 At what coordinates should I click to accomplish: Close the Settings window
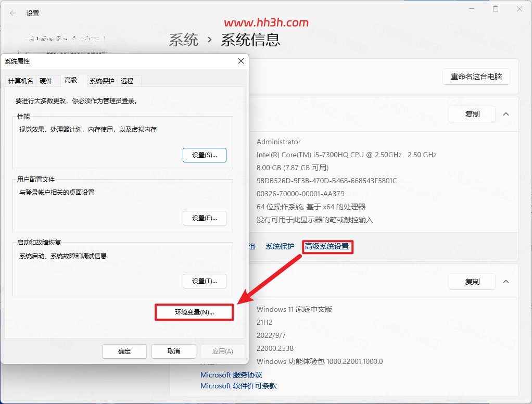[x=519, y=9]
